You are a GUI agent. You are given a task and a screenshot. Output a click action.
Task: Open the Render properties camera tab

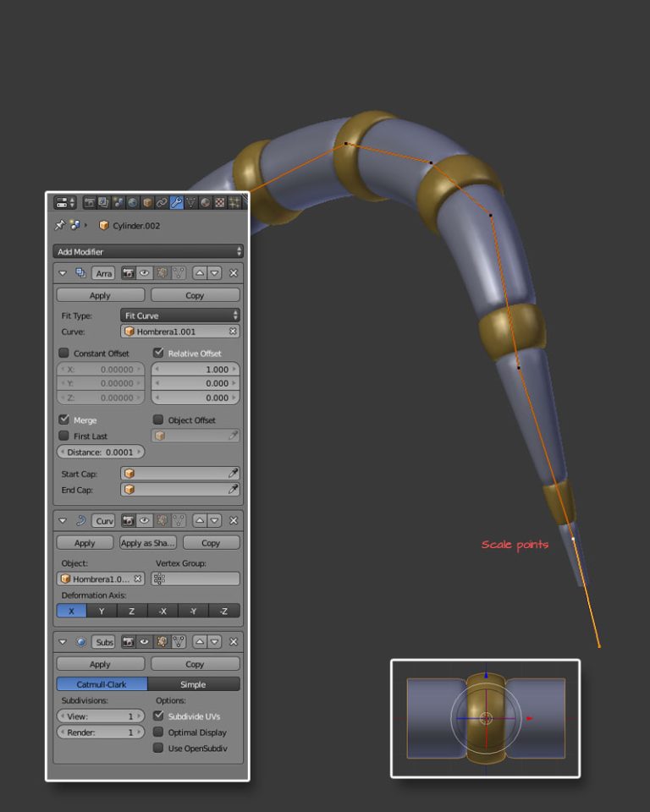pos(89,203)
